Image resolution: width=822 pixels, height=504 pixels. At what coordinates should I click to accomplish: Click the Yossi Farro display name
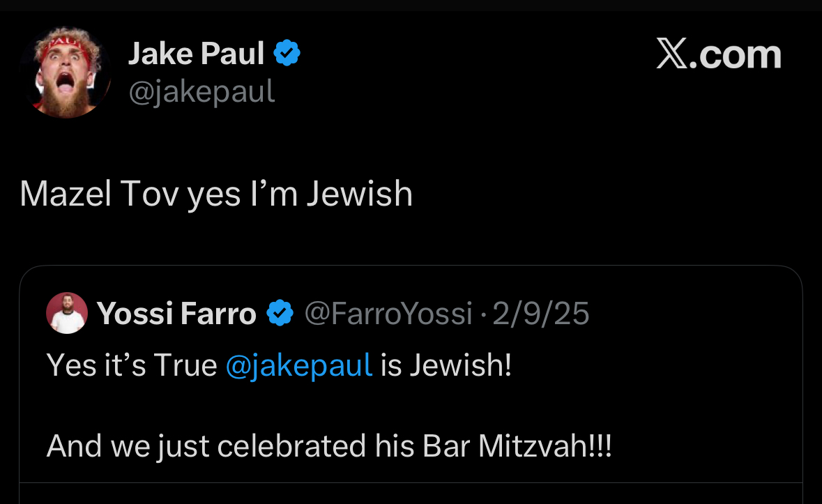176,314
